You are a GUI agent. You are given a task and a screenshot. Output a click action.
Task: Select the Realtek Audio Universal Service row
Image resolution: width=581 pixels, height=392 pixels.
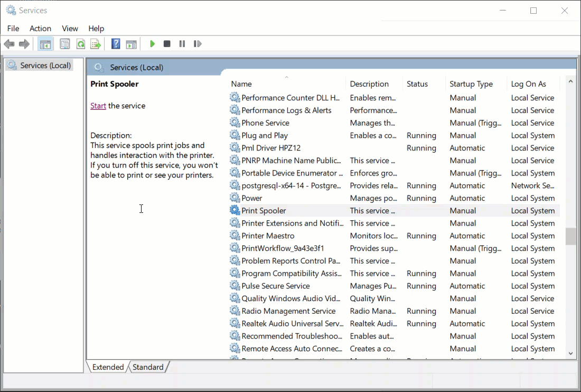point(394,323)
